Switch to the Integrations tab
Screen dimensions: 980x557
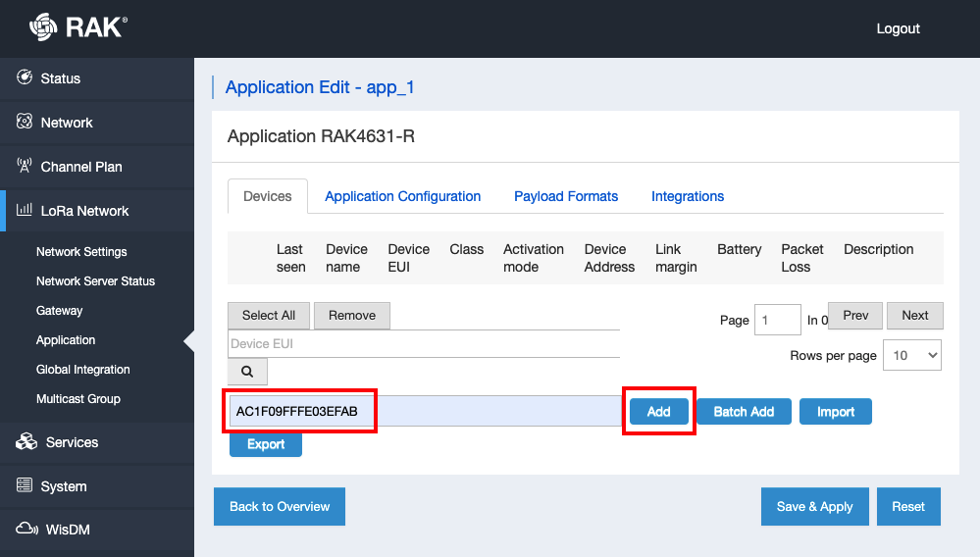[688, 196]
